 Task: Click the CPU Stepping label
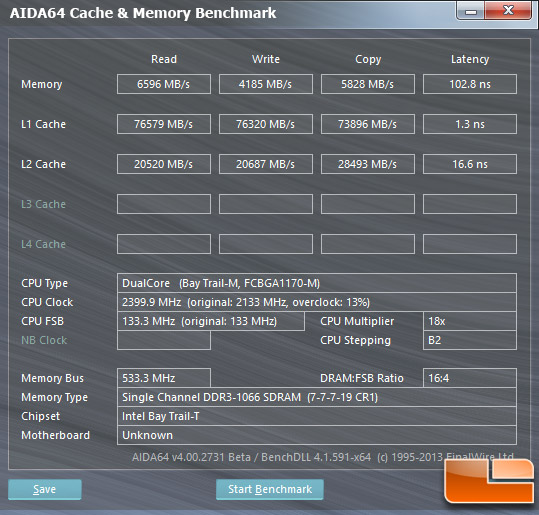[355, 340]
